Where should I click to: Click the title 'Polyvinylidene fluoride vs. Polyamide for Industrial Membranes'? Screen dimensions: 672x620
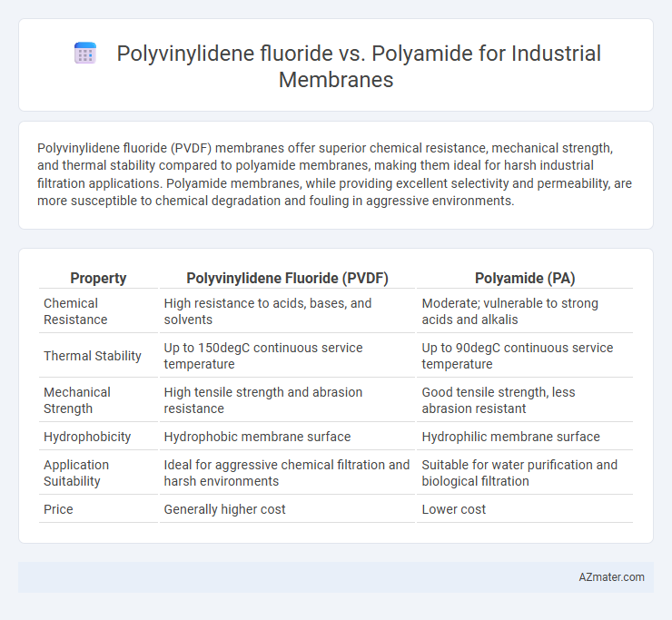[359, 66]
